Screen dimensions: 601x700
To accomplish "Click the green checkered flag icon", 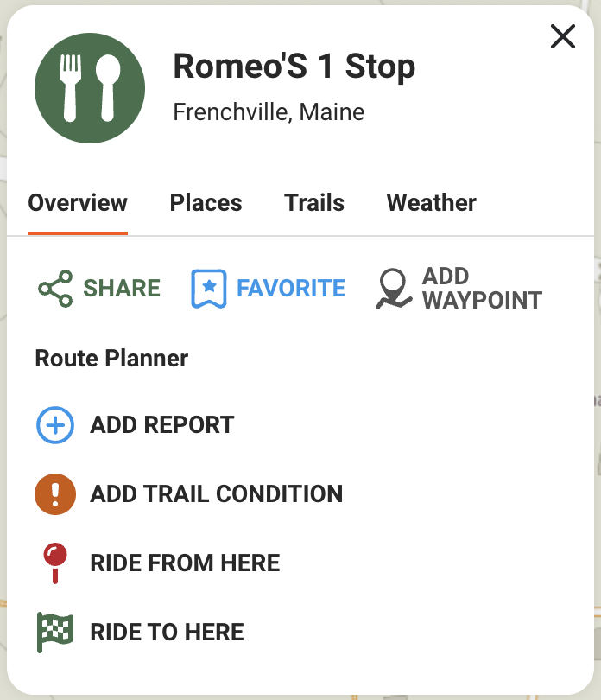I will coord(55,632).
